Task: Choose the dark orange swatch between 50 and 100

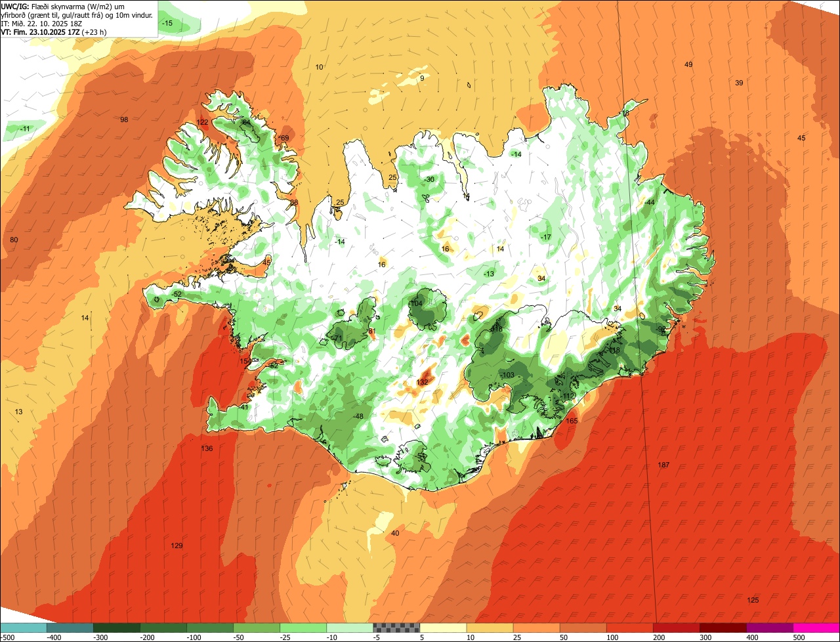Action: [x=582, y=628]
